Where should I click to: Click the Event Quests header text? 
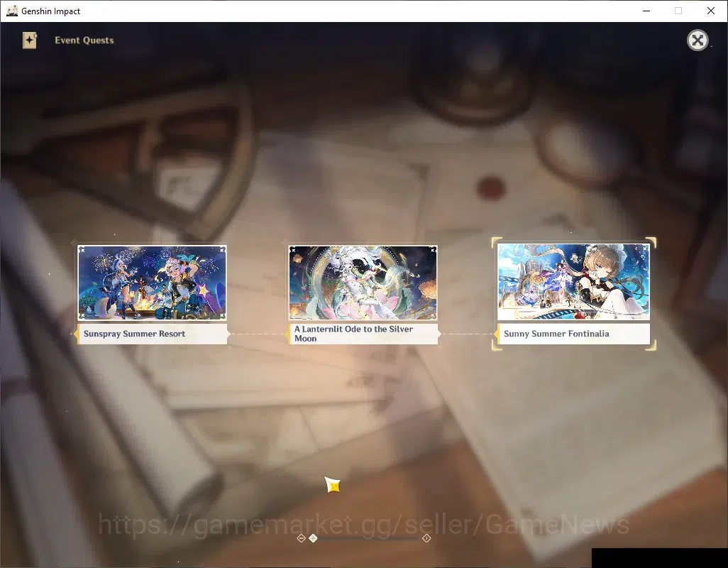[84, 40]
